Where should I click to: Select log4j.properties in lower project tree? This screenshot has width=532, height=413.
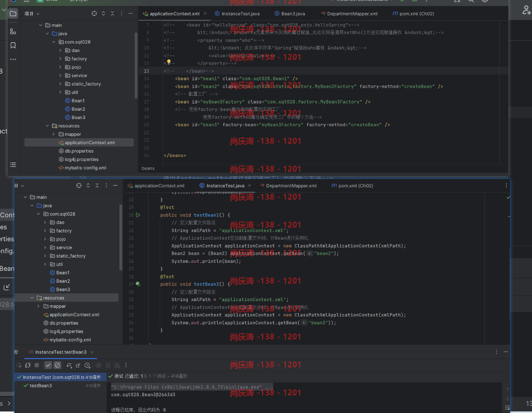(63, 332)
